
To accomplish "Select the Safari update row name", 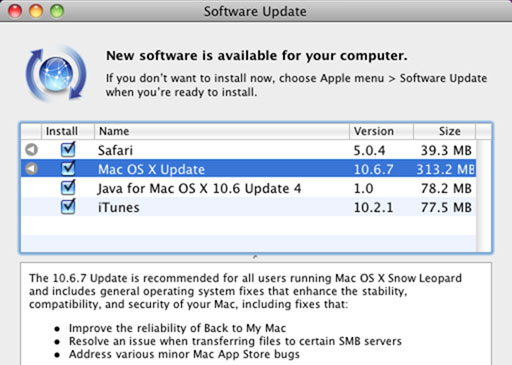I will (x=115, y=150).
